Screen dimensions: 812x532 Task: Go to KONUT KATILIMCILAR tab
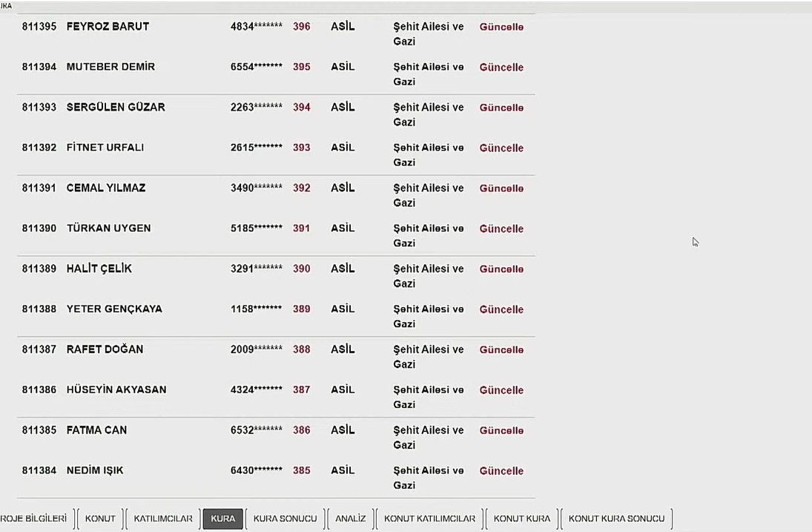tap(429, 519)
